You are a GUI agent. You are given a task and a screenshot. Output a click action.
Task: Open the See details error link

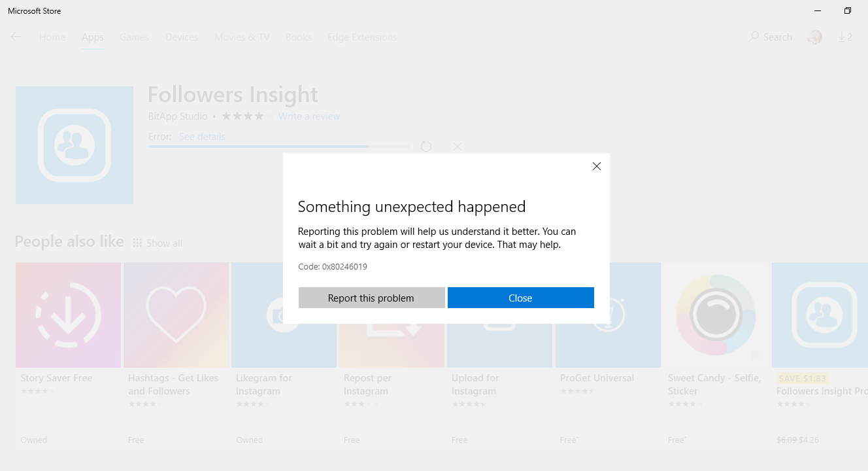coord(202,137)
